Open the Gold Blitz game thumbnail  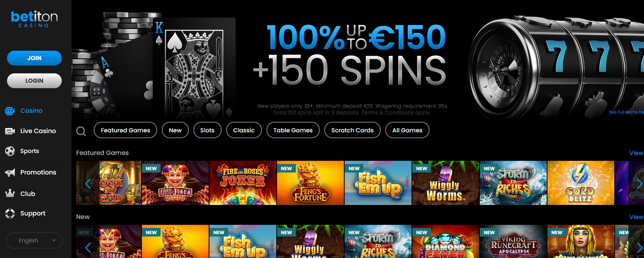[581, 183]
